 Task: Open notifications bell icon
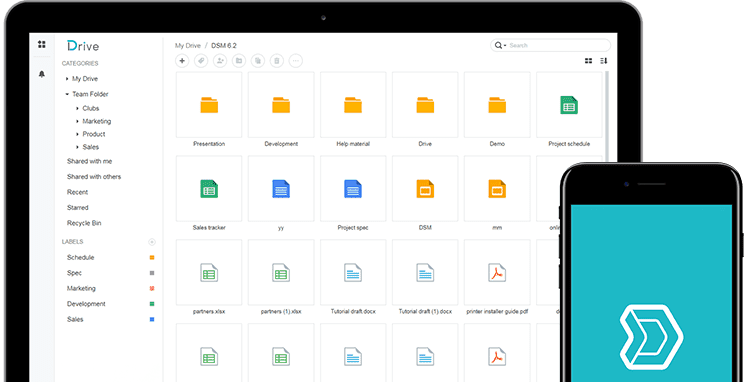pos(42,74)
